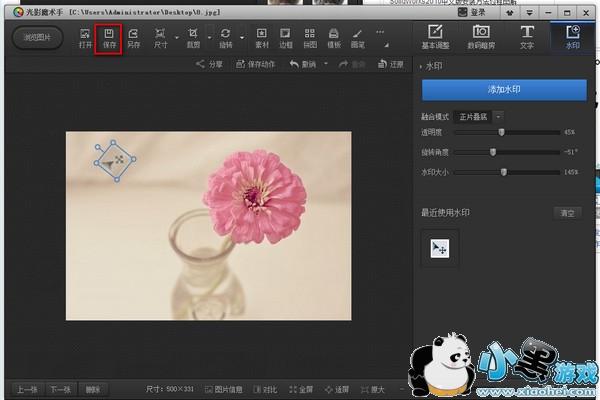The height and width of the screenshot is (400, 600).
Task: Select the recently used watermark thumbnail
Action: pyautogui.click(x=440, y=248)
